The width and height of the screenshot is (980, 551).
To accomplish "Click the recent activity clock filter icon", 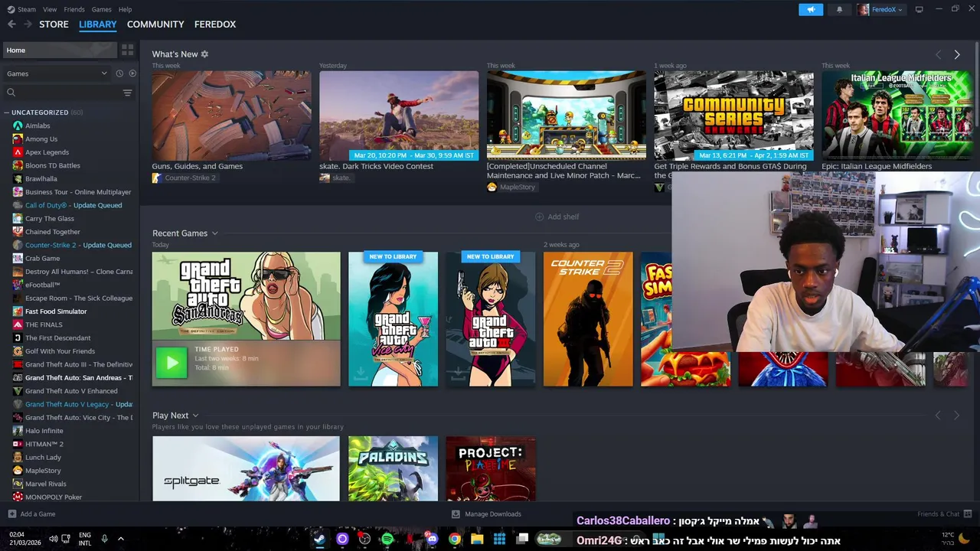I will [x=119, y=73].
